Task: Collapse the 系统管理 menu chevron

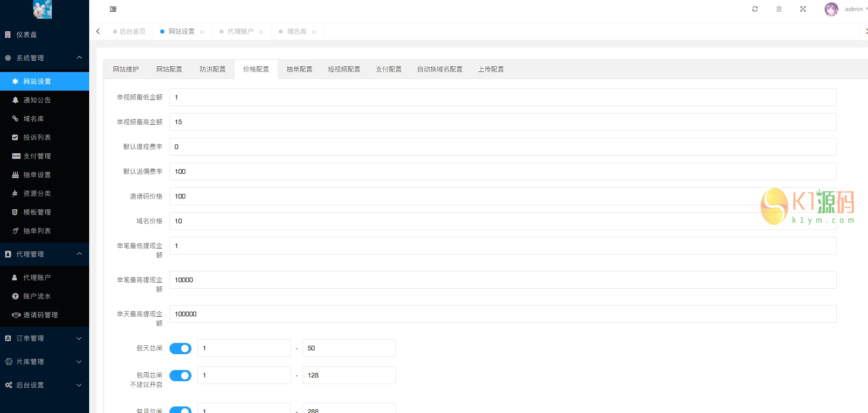Action: 79,57
